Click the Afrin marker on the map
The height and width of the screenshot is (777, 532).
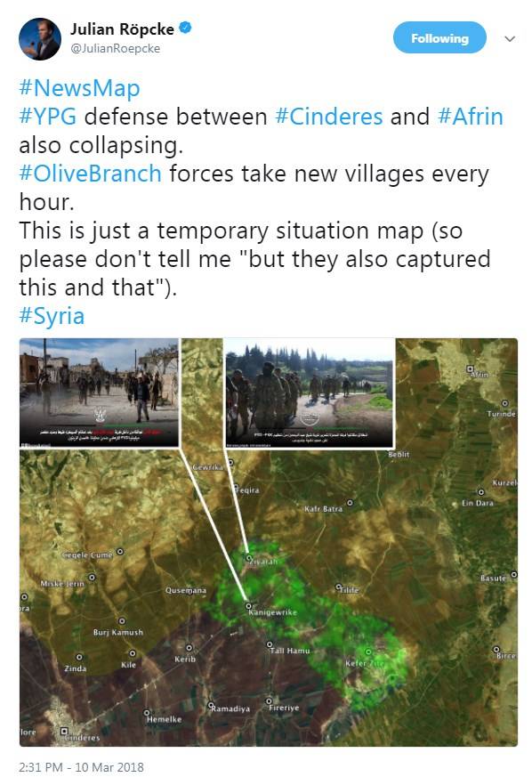[x=470, y=369]
